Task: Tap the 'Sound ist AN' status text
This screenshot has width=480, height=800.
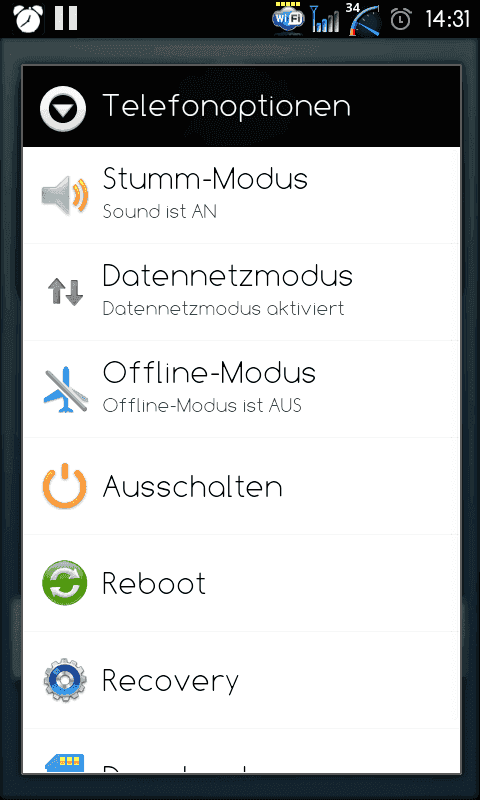Action: tap(160, 211)
